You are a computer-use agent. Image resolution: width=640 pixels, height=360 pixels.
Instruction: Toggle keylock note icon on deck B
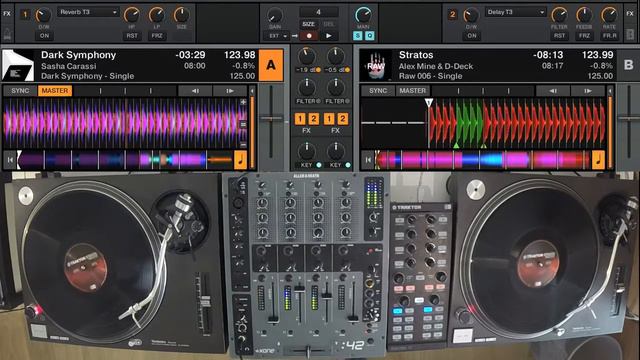point(598,160)
